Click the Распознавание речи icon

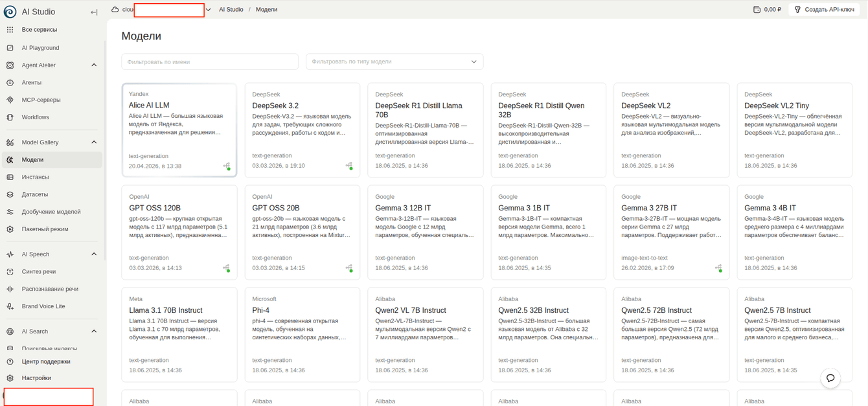(10, 289)
